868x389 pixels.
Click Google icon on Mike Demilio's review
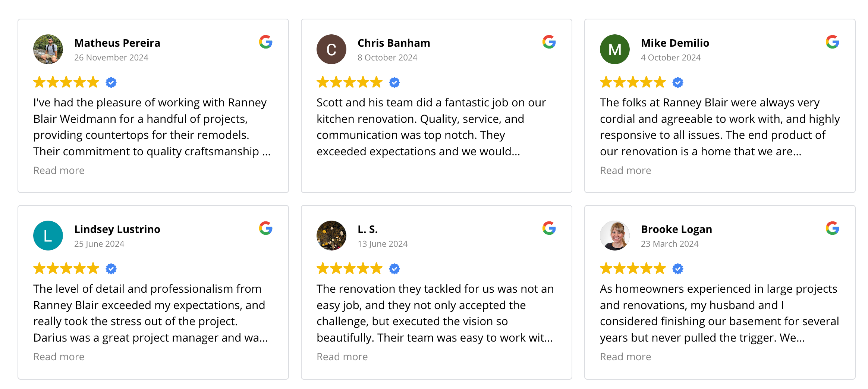click(x=832, y=42)
